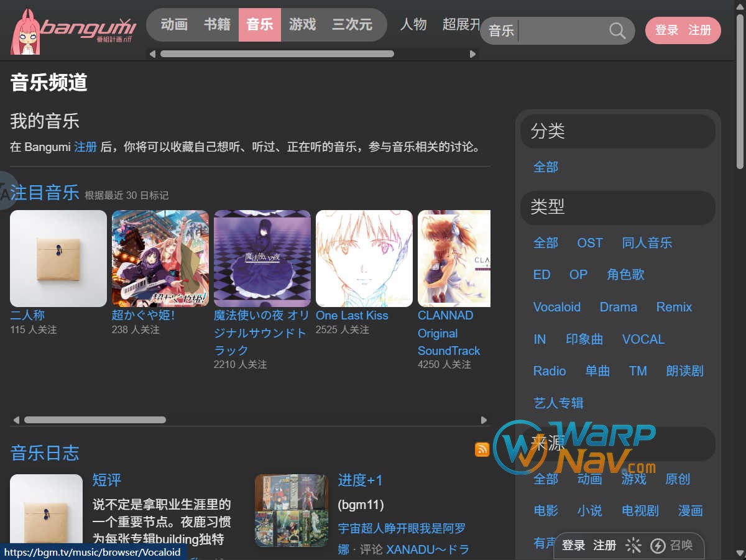Open the 三次元 navigation tab
The width and height of the screenshot is (746, 560).
click(352, 25)
